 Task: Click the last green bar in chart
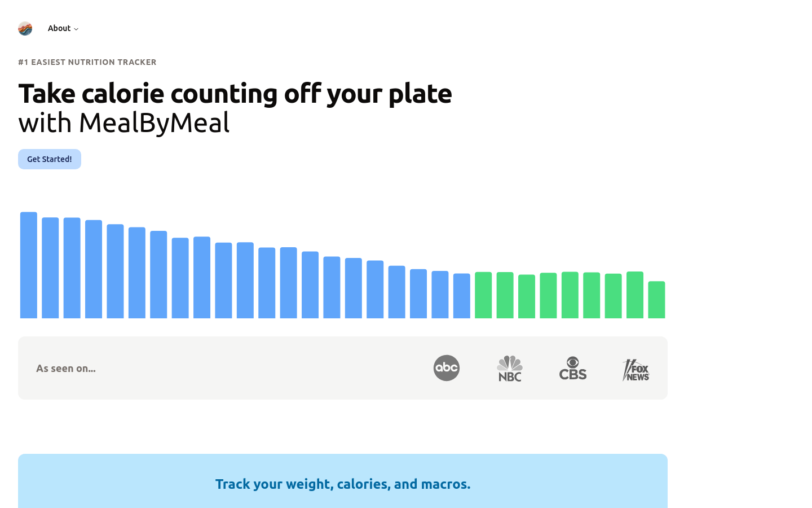click(x=656, y=300)
